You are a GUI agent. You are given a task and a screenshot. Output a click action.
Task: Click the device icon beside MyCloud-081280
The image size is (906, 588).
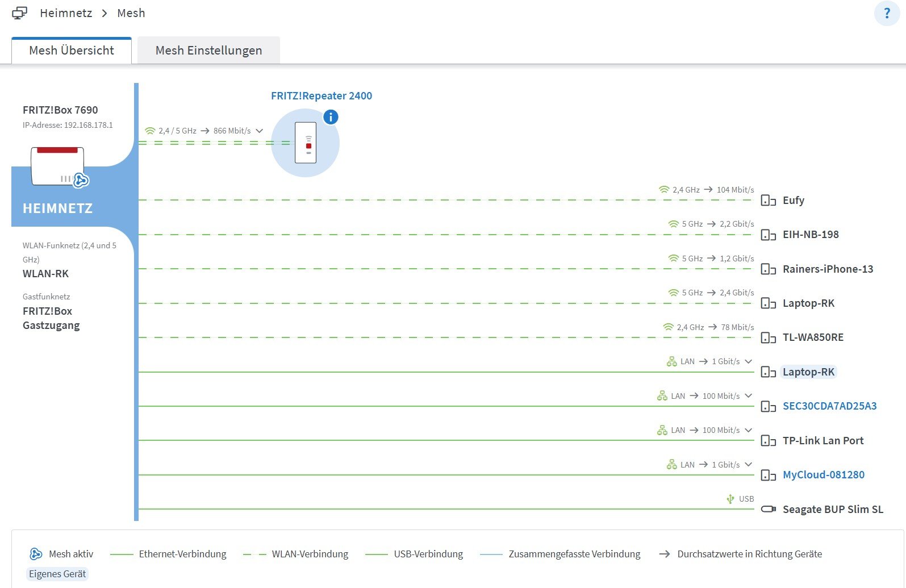tap(768, 476)
